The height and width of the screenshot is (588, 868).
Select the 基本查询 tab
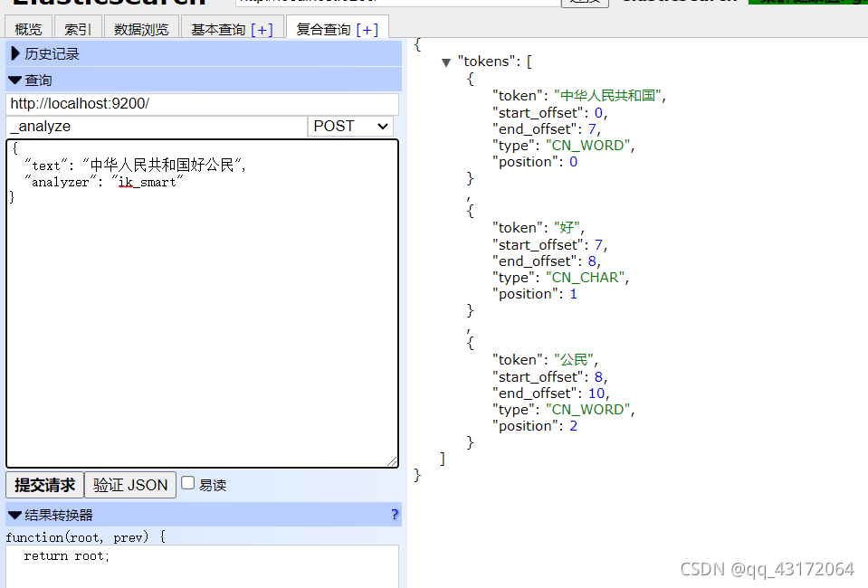coord(218,29)
